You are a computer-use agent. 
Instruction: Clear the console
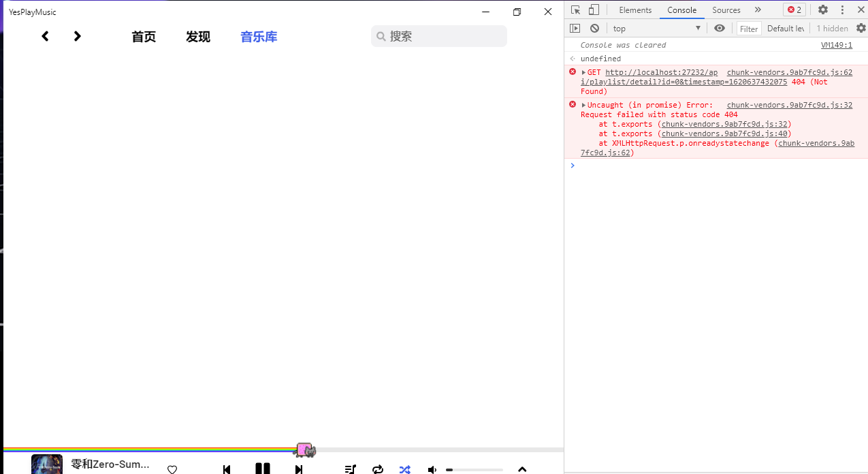pyautogui.click(x=594, y=28)
